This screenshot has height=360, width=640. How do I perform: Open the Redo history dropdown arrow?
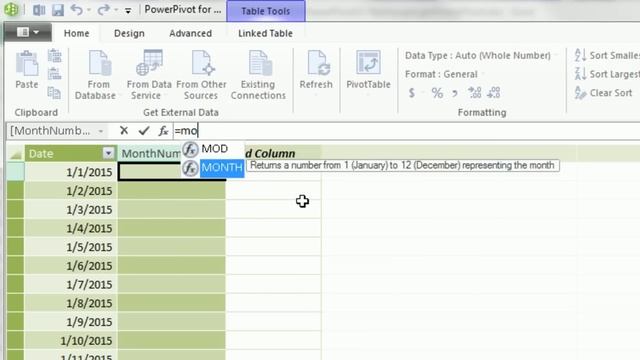point(116,10)
